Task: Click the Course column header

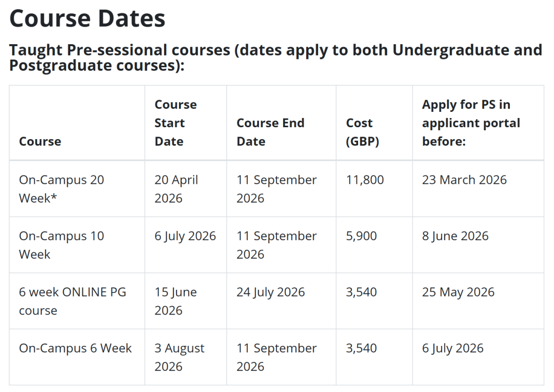Action: click(40, 141)
